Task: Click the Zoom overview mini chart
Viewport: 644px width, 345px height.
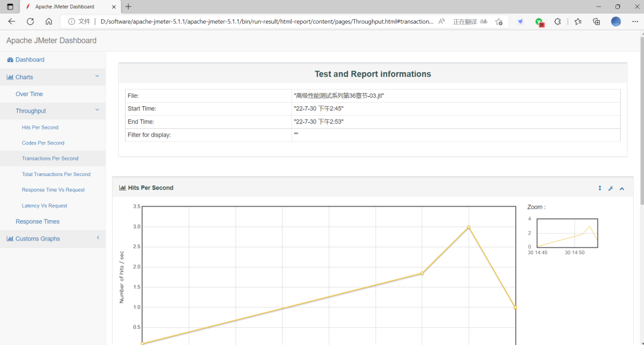Action: point(567,233)
